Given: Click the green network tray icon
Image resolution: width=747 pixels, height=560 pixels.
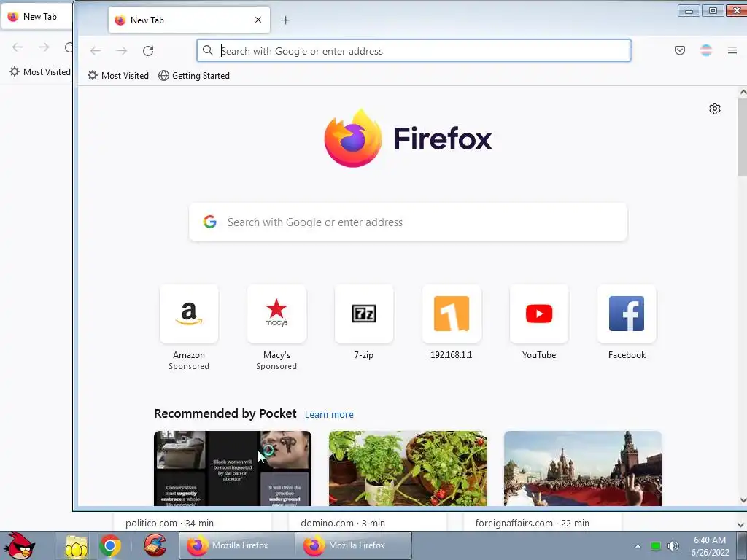Looking at the screenshot, I should tap(656, 546).
